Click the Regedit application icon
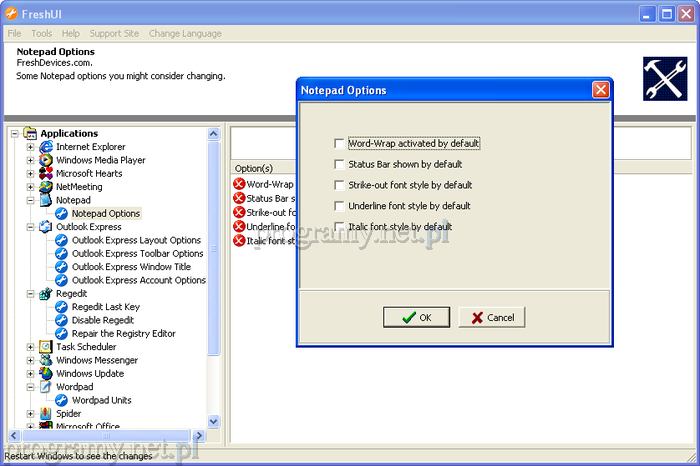Screen dimensions: 700x466 pos(46,294)
